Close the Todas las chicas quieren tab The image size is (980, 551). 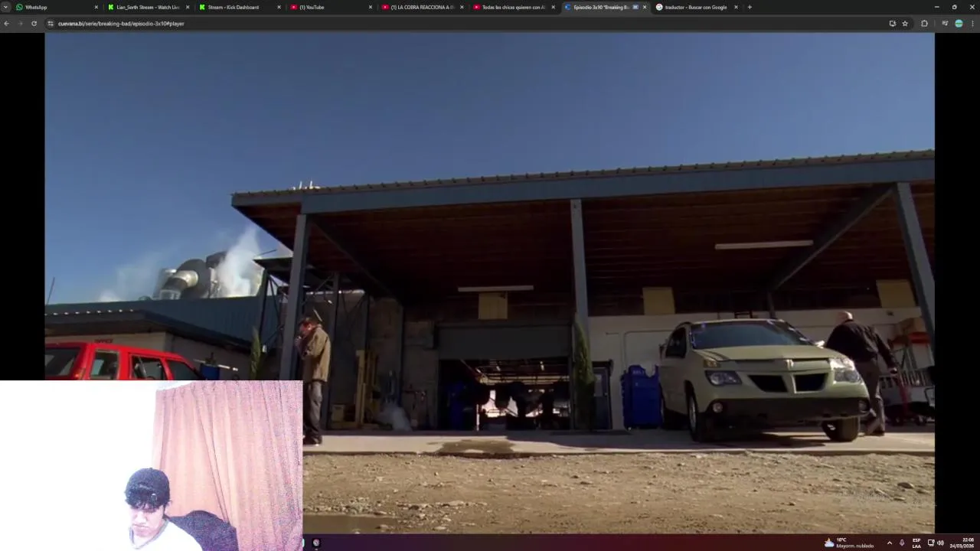553,7
